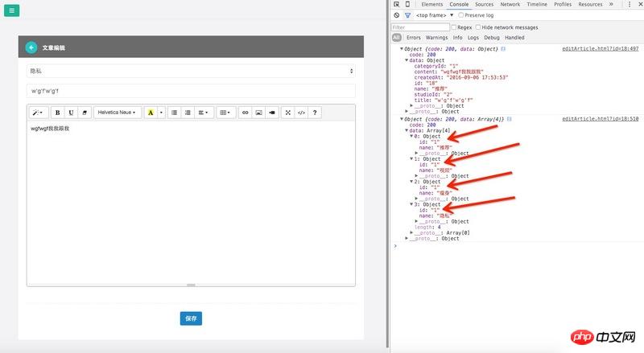Click the teal back arrow icon

pos(31,47)
